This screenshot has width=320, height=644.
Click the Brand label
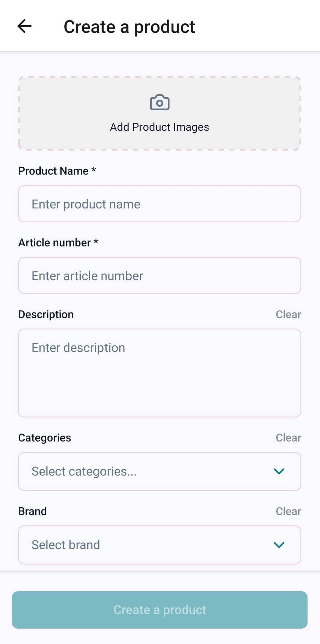pyautogui.click(x=33, y=511)
